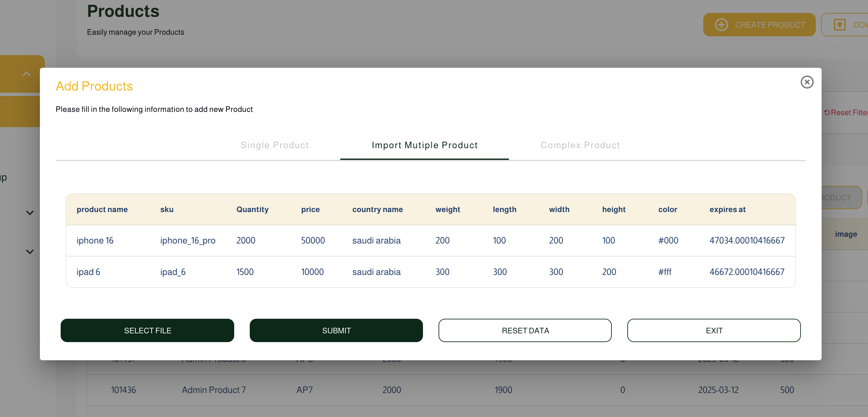Viewport: 868px width, 417px height.
Task: Collapse the sidebar section with up chevron
Action: 27,74
